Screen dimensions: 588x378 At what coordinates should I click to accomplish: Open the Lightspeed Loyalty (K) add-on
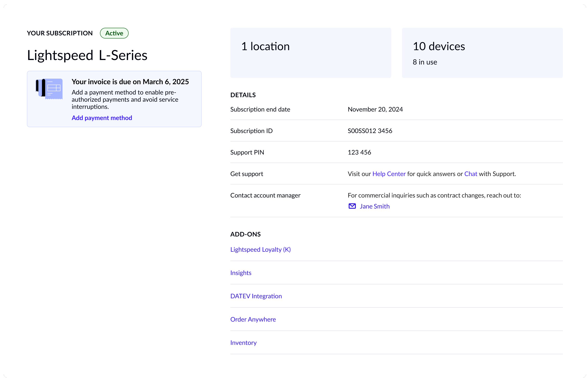click(x=260, y=249)
